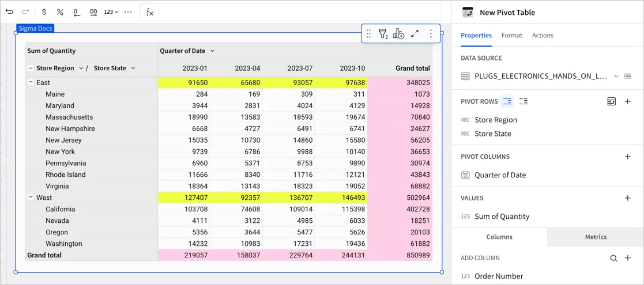Click cell 402728 California total

pos(400,209)
